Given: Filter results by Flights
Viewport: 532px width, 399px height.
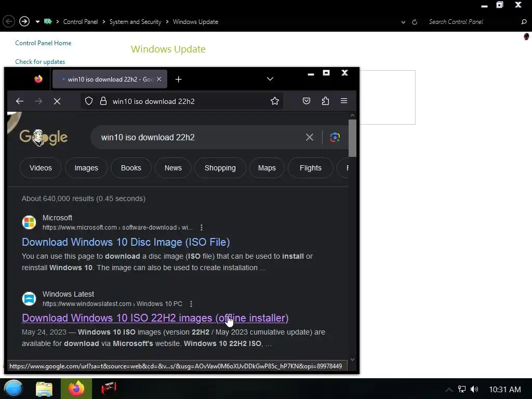Looking at the screenshot, I should [x=311, y=168].
